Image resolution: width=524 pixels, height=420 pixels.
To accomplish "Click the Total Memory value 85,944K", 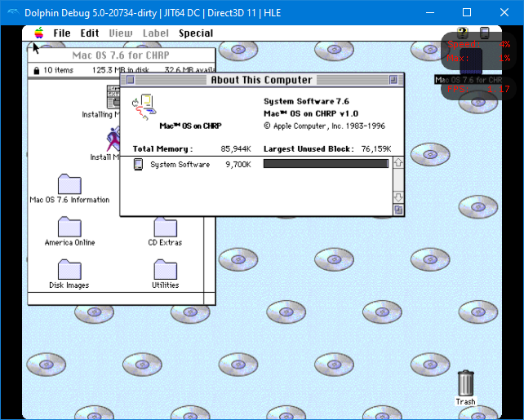I will pyautogui.click(x=236, y=149).
